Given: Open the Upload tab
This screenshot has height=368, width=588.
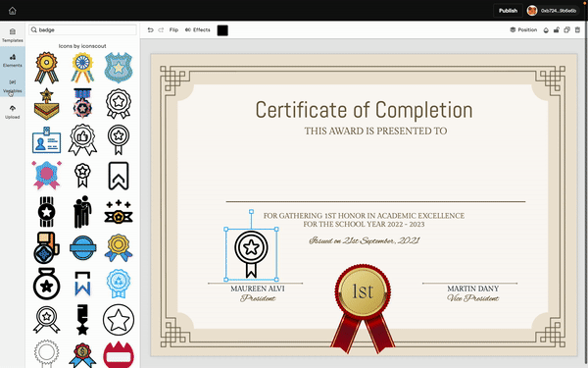Looking at the screenshot, I should [13, 112].
